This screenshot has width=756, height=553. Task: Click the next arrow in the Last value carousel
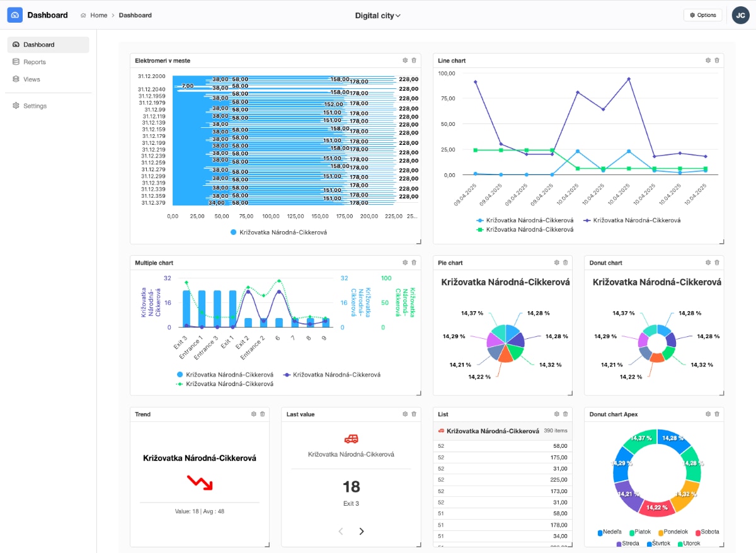coord(361,531)
